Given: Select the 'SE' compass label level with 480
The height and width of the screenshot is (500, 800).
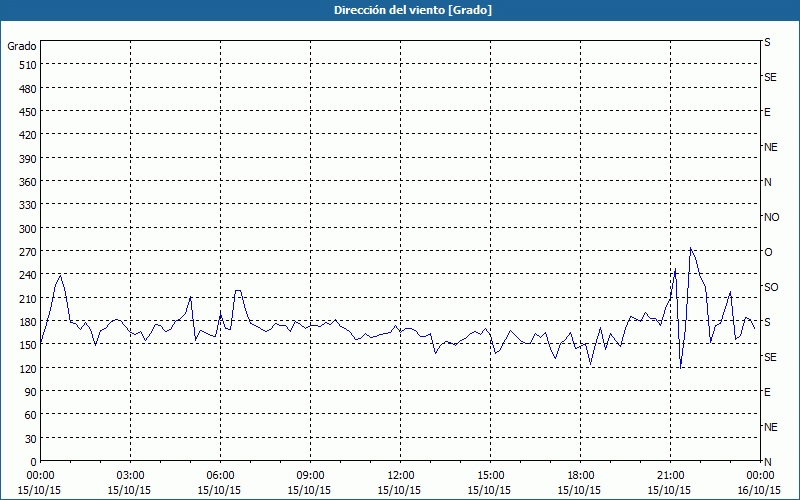Looking at the screenshot, I should [x=770, y=77].
